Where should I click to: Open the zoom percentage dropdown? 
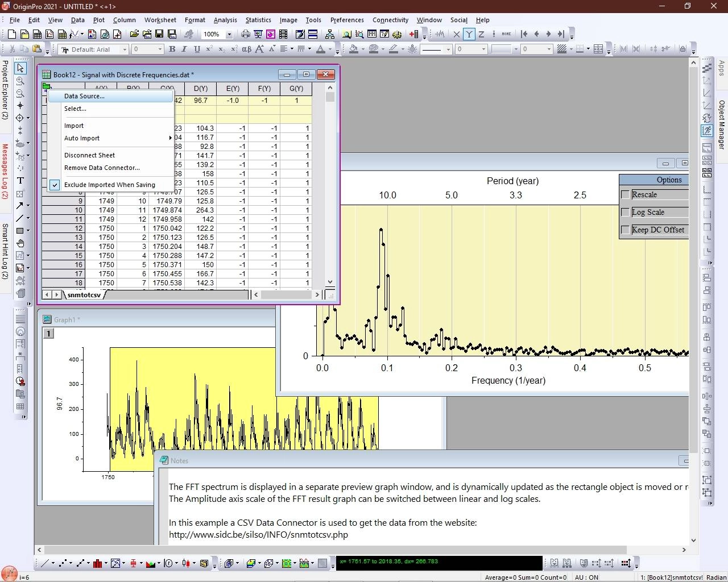coord(229,35)
